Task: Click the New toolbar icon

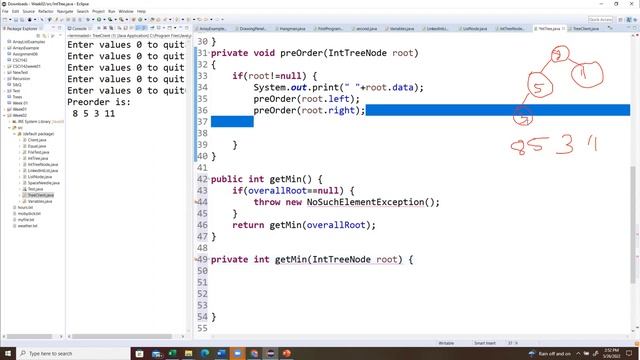Action: point(5,20)
